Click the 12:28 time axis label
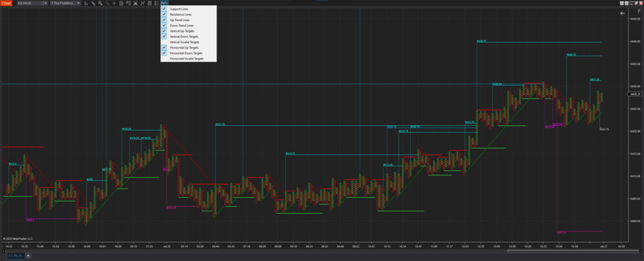The height and width of the screenshot is (261, 644). click(x=481, y=247)
